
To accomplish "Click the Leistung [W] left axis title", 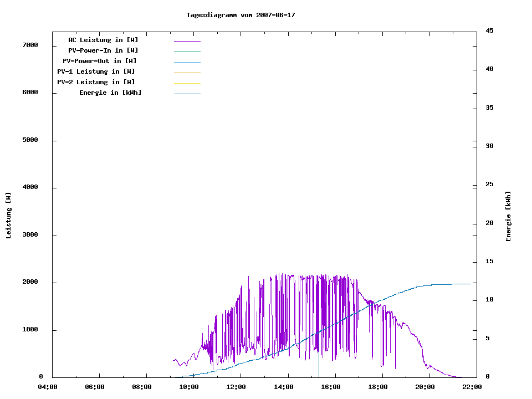I will [x=8, y=216].
